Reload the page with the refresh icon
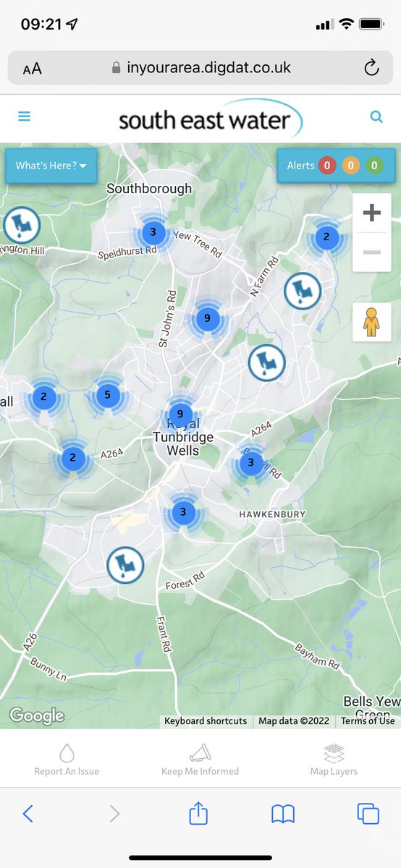 click(371, 68)
